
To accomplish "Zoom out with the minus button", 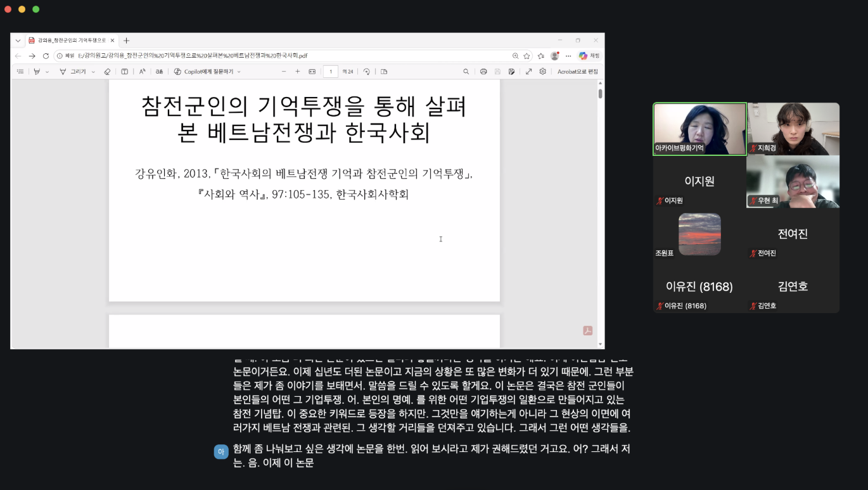I will pos(284,72).
